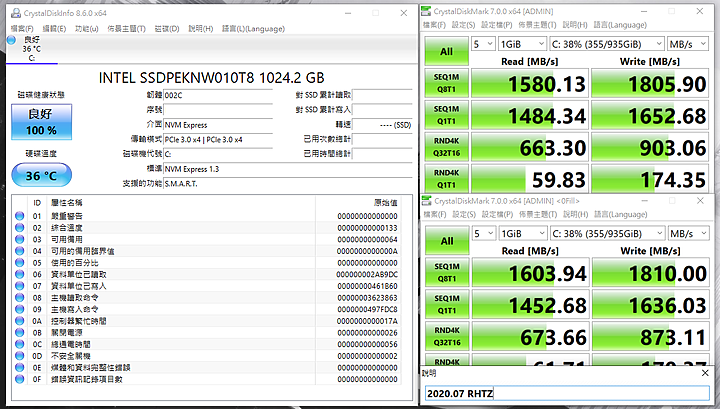Click status icon for attribute 04
The width and height of the screenshot is (720, 409).
click(x=19, y=251)
